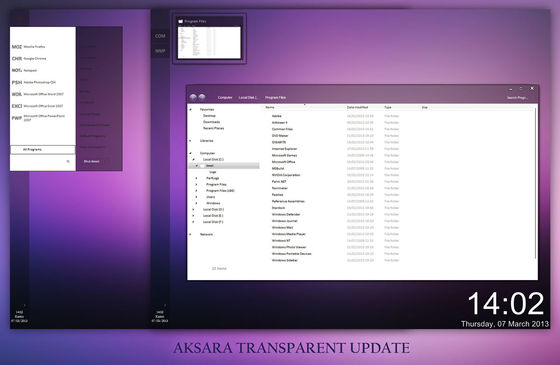
Task: Open Devices and Printers from Start menu
Action: pyautogui.click(x=95, y=125)
